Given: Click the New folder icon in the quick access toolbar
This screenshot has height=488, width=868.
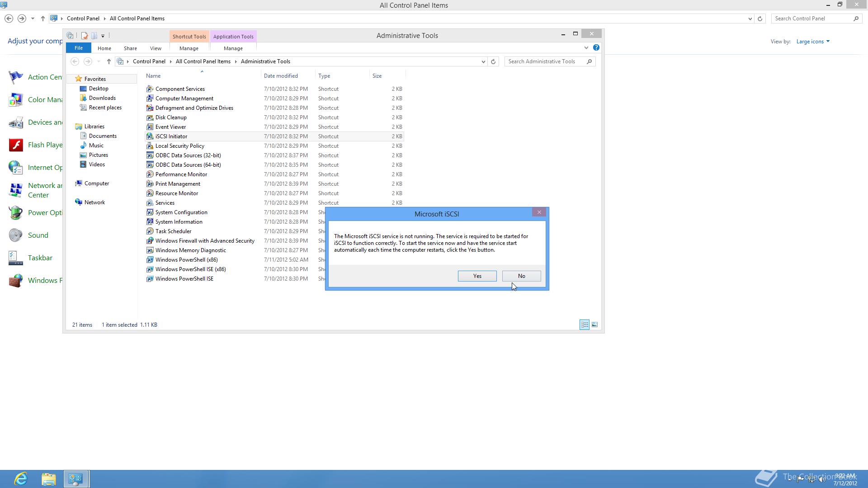Looking at the screenshot, I should coord(94,36).
